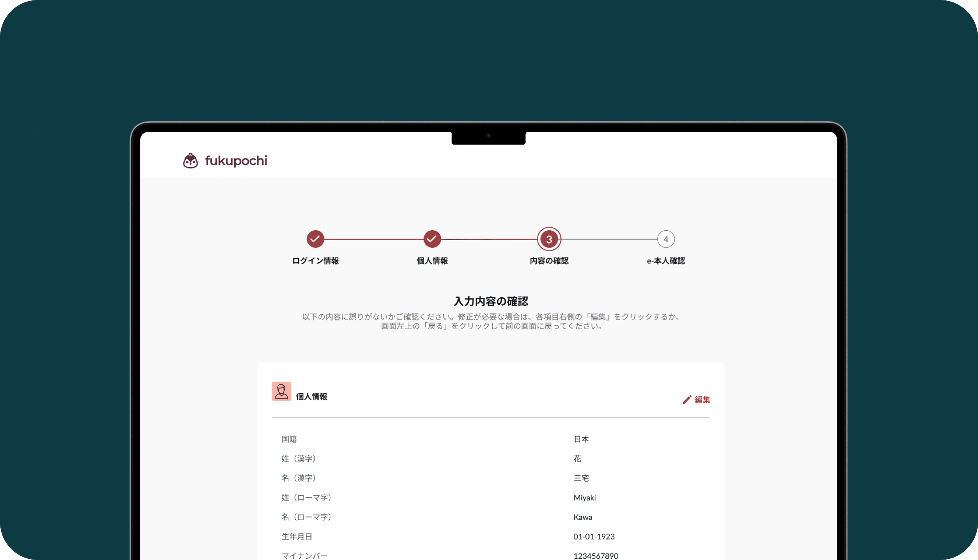Click the completed ログイン情報 step checkmark
Screen dimensions: 978x560
315,239
